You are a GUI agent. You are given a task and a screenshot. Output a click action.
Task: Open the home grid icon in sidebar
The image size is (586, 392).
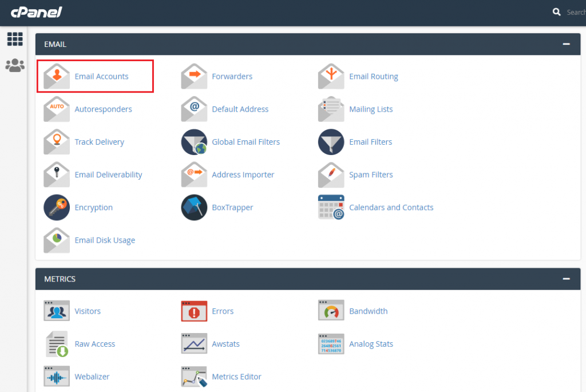pyautogui.click(x=15, y=39)
